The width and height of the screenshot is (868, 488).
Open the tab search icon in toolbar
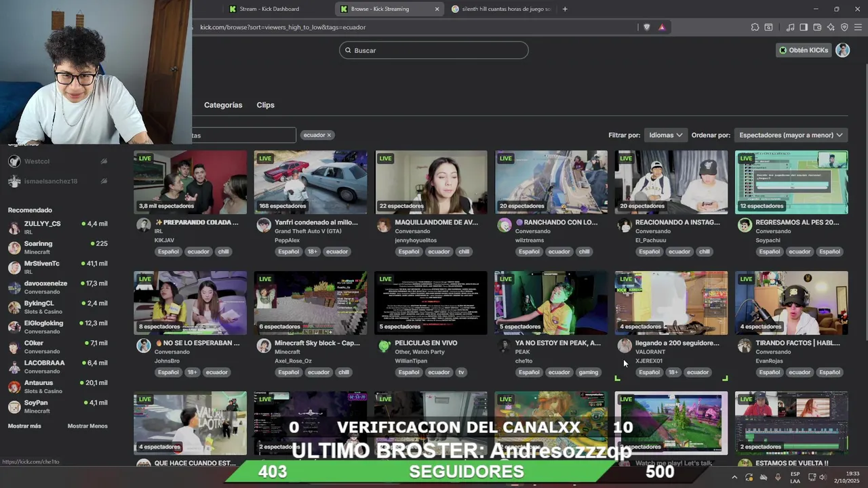pos(768,27)
